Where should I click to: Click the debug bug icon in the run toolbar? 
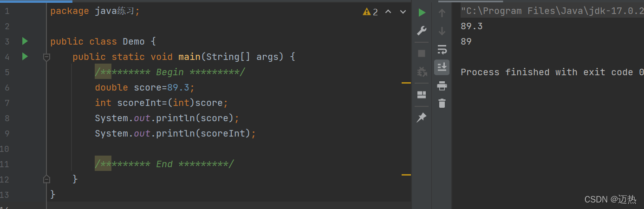click(x=422, y=72)
